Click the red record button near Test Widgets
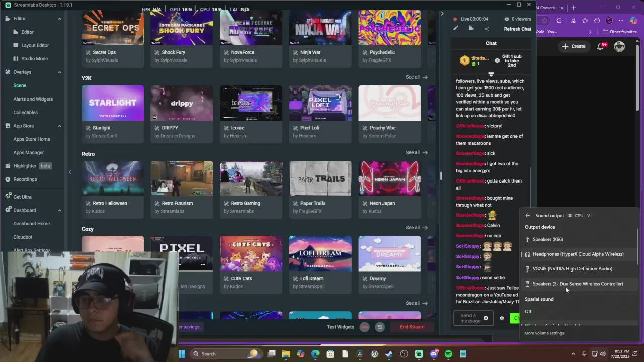Screen dimensions: 644x362 tap(365, 327)
